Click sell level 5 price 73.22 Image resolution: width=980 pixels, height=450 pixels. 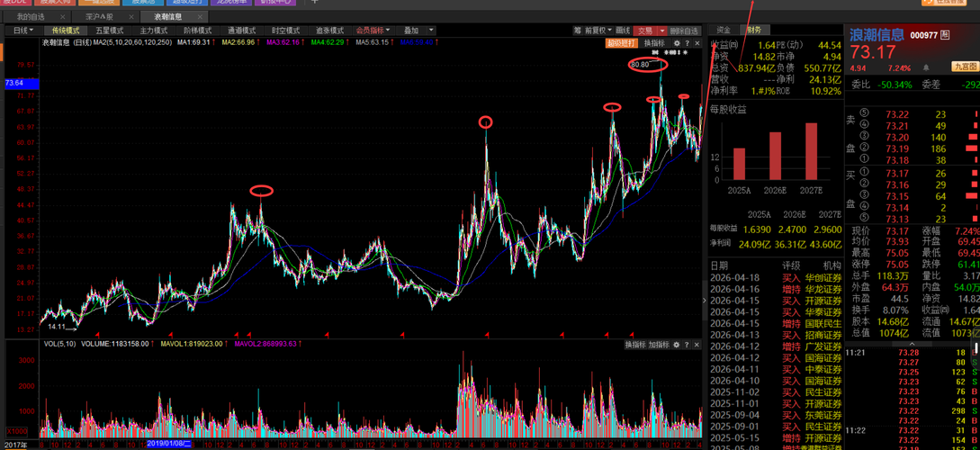pos(897,114)
